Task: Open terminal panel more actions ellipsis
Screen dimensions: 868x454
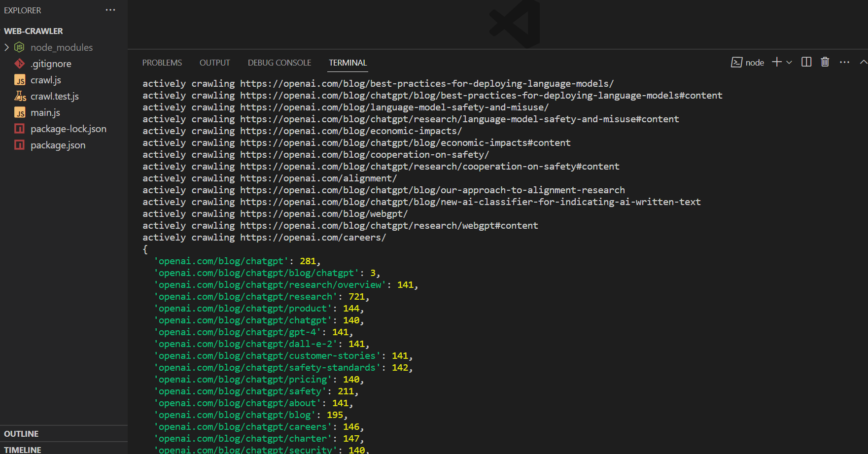Action: [x=844, y=62]
